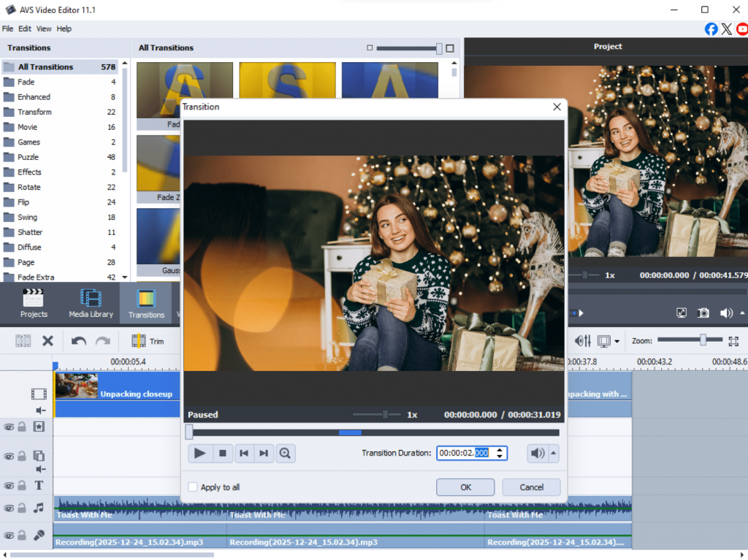Open the audio mixer icon above timeline
748x560 pixels.
click(x=582, y=341)
